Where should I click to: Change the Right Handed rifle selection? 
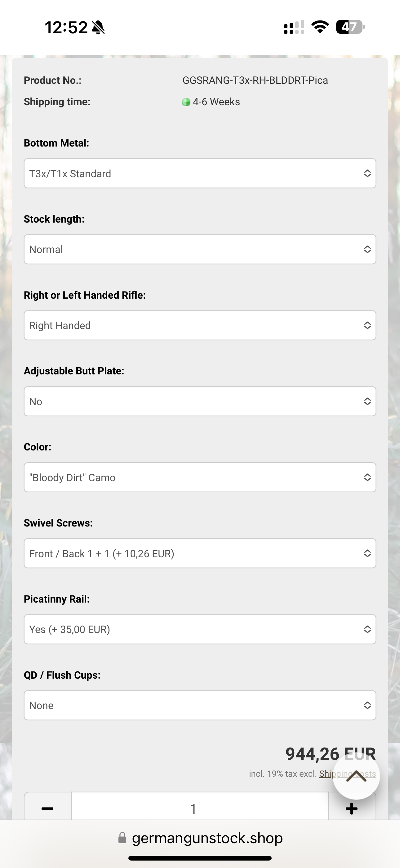[x=200, y=325]
